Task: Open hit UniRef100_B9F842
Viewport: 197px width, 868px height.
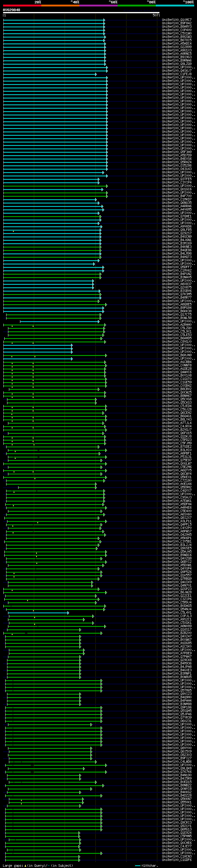Action: pos(177,23)
